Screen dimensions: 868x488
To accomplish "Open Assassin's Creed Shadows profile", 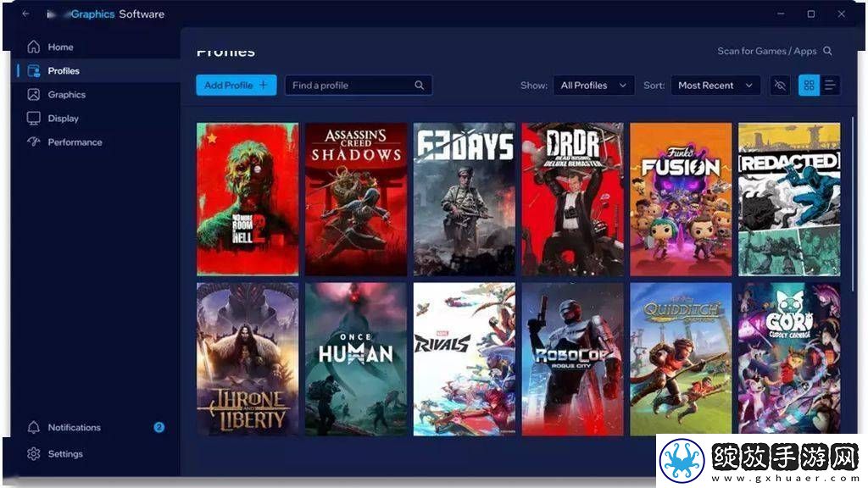I will click(356, 199).
